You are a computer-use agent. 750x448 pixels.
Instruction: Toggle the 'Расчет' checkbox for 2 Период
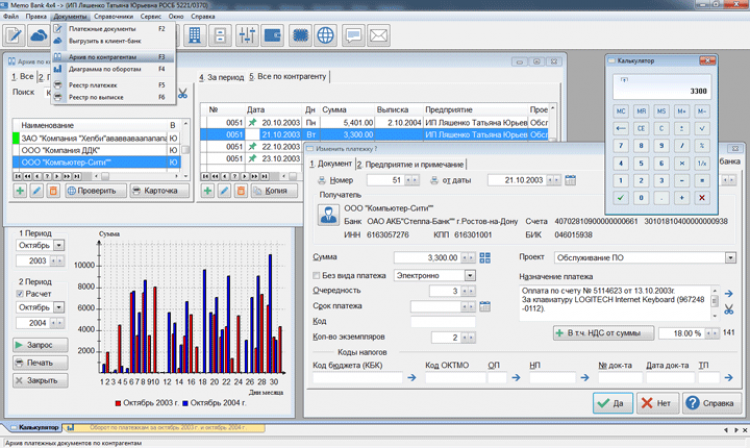(x=21, y=294)
